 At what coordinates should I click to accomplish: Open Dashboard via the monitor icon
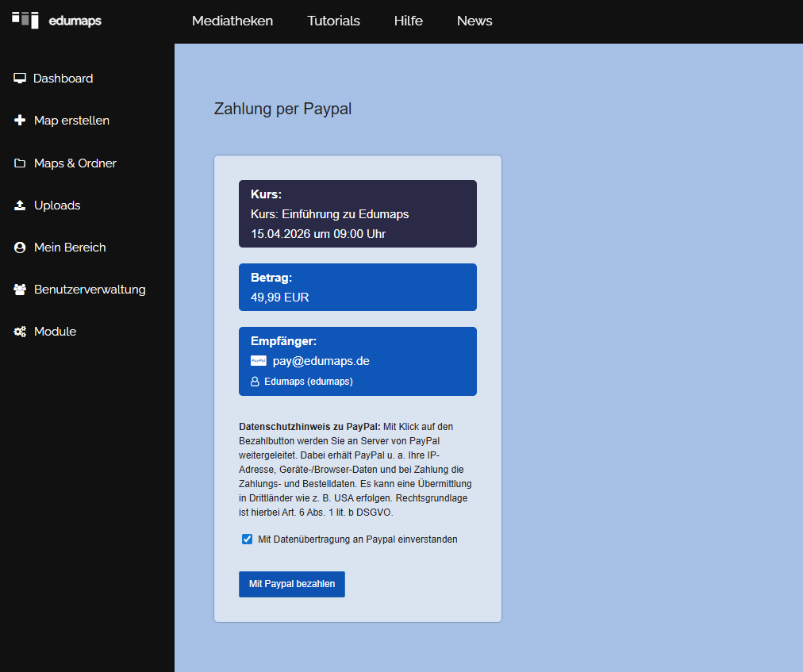(x=20, y=79)
